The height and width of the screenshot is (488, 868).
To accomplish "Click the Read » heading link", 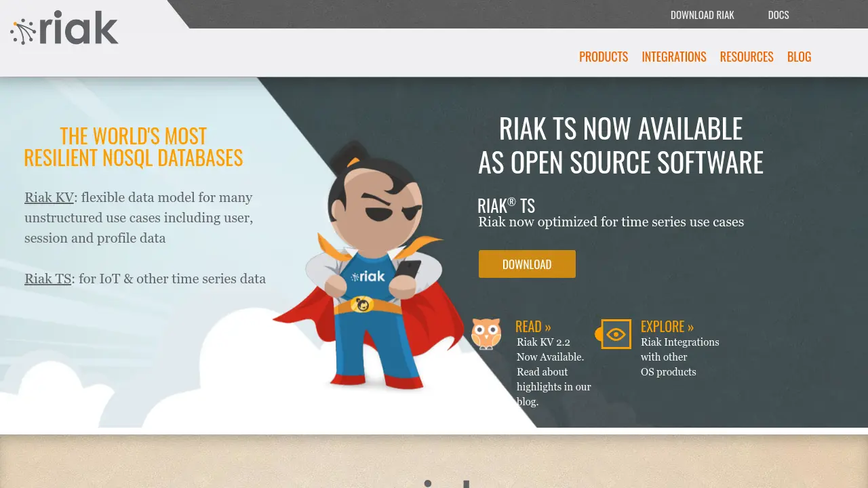I will (533, 327).
